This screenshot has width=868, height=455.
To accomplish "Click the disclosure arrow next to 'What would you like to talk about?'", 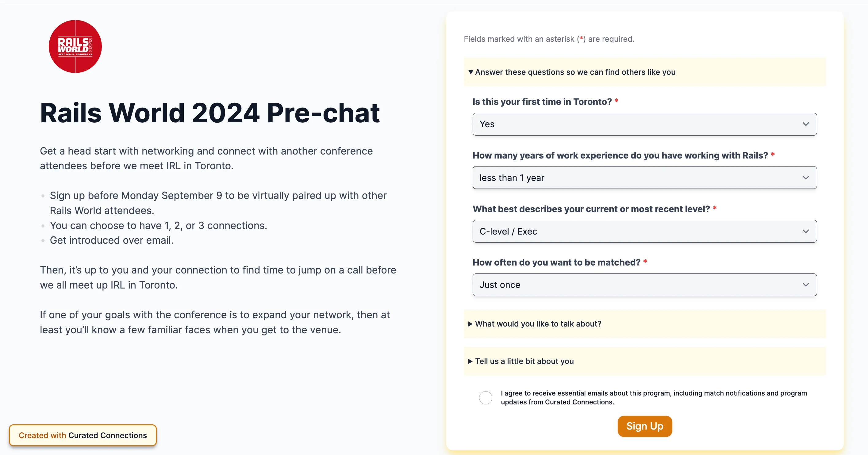I will click(x=471, y=323).
